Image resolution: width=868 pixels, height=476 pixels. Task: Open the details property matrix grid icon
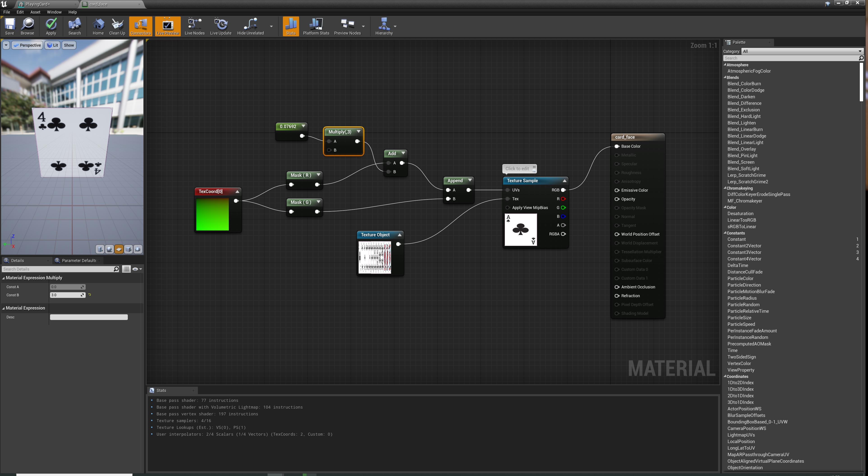tap(126, 269)
